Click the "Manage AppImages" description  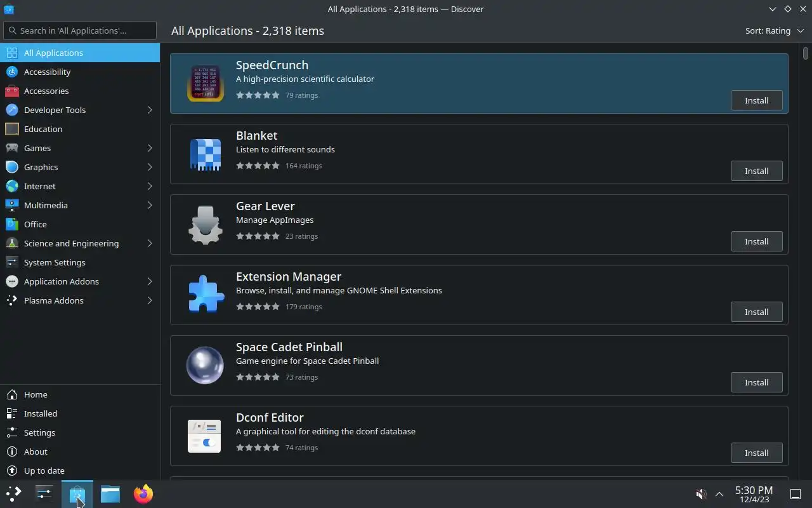click(275, 220)
